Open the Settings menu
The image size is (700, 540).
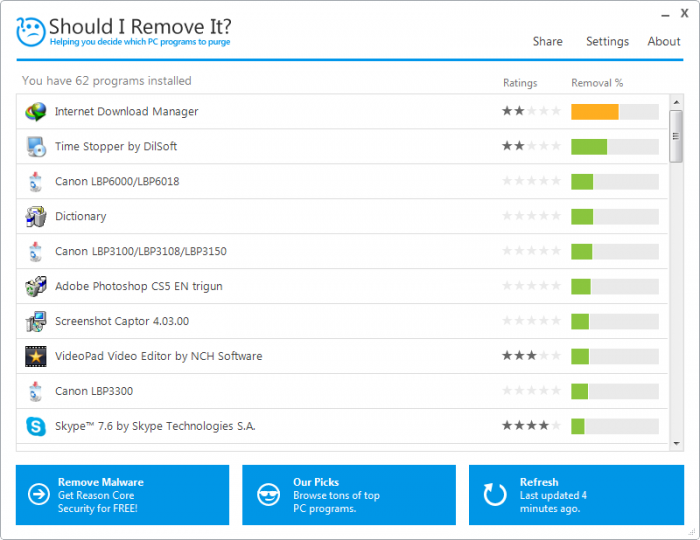click(x=607, y=42)
